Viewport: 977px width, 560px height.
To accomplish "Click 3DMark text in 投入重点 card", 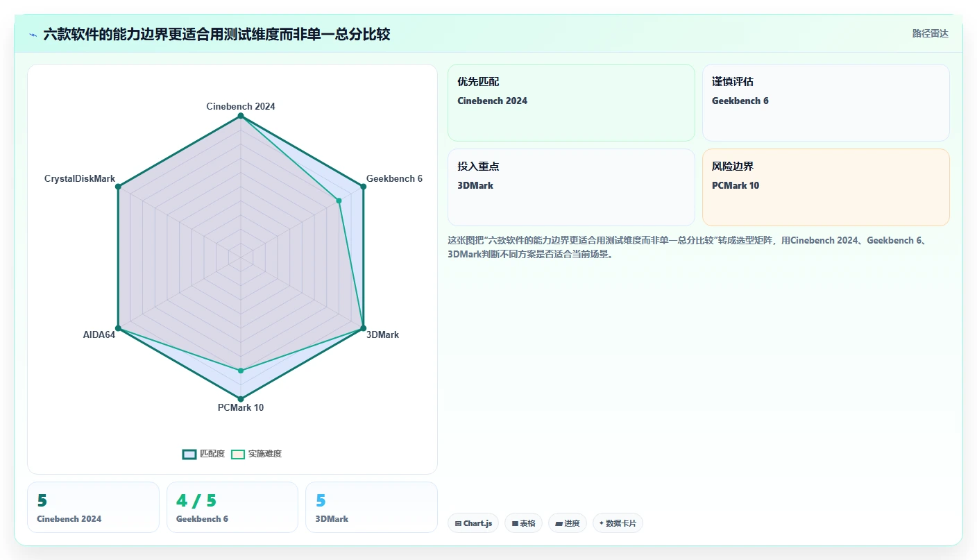I will point(475,185).
